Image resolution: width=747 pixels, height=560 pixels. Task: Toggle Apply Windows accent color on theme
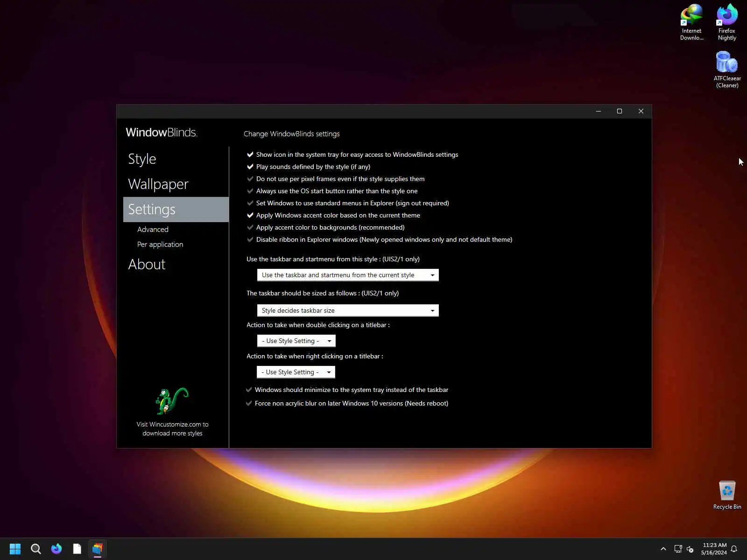tap(333, 215)
